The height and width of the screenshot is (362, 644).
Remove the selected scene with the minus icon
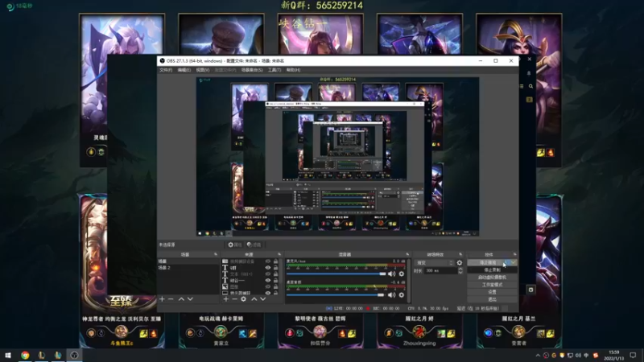pos(171,299)
